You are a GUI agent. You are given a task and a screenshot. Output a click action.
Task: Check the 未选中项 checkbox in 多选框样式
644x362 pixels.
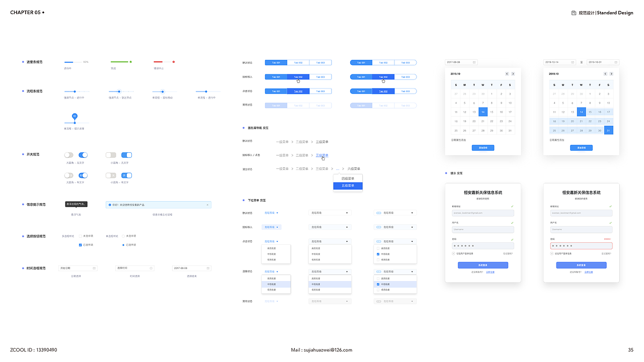[x=80, y=236]
